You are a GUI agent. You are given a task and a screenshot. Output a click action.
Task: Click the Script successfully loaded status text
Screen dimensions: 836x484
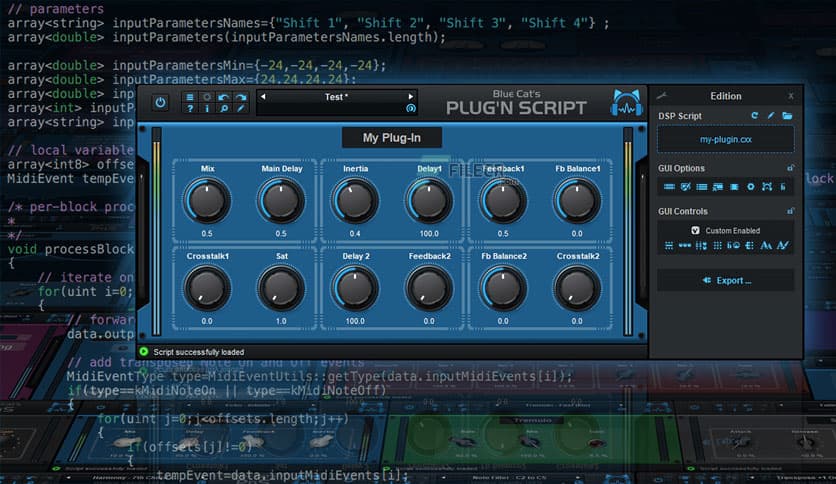tap(199, 352)
